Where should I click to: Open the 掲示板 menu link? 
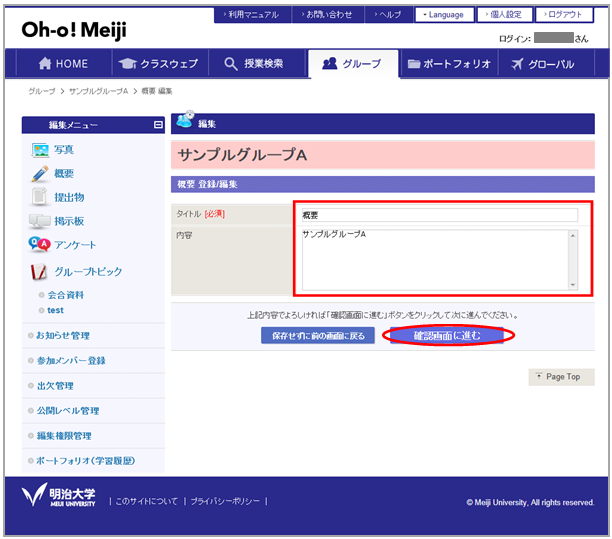coord(69,221)
